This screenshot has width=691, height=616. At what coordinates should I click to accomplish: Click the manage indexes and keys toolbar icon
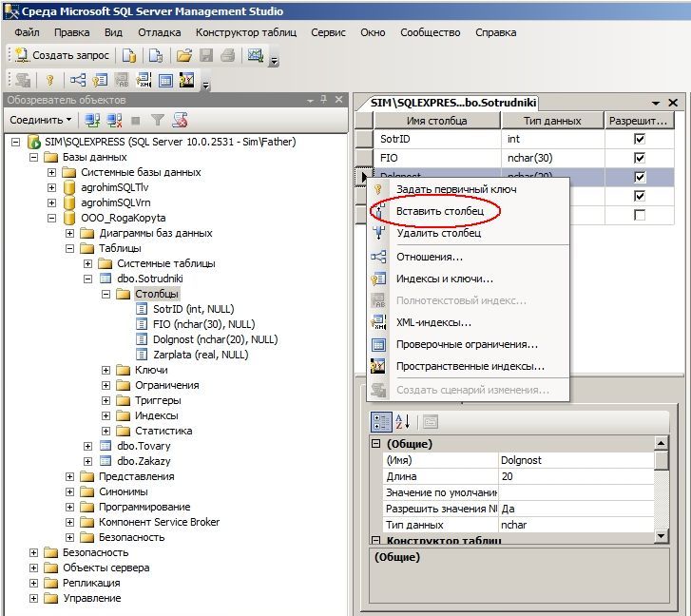pyautogui.click(x=100, y=80)
